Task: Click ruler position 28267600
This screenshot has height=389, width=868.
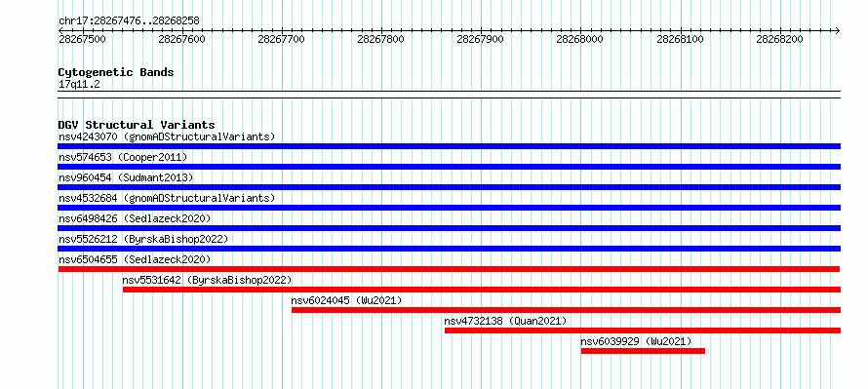Action: (x=181, y=39)
